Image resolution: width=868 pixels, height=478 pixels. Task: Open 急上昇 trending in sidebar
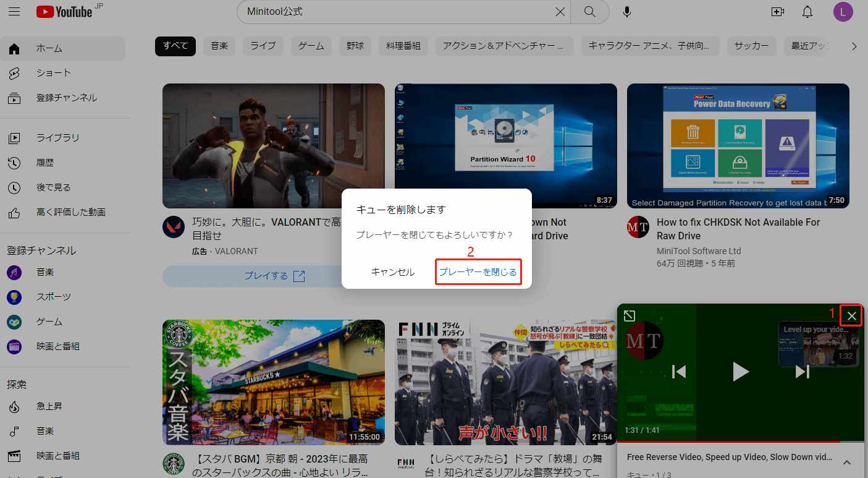pos(63,406)
